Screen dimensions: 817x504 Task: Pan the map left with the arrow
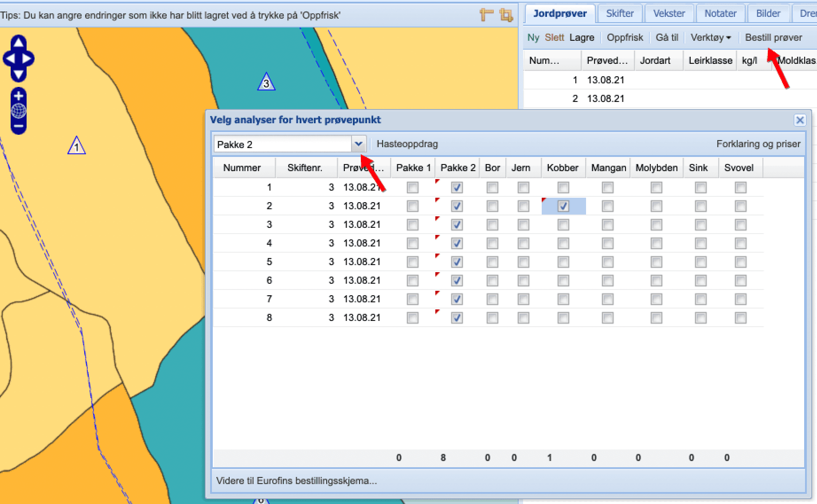[x=10, y=59]
